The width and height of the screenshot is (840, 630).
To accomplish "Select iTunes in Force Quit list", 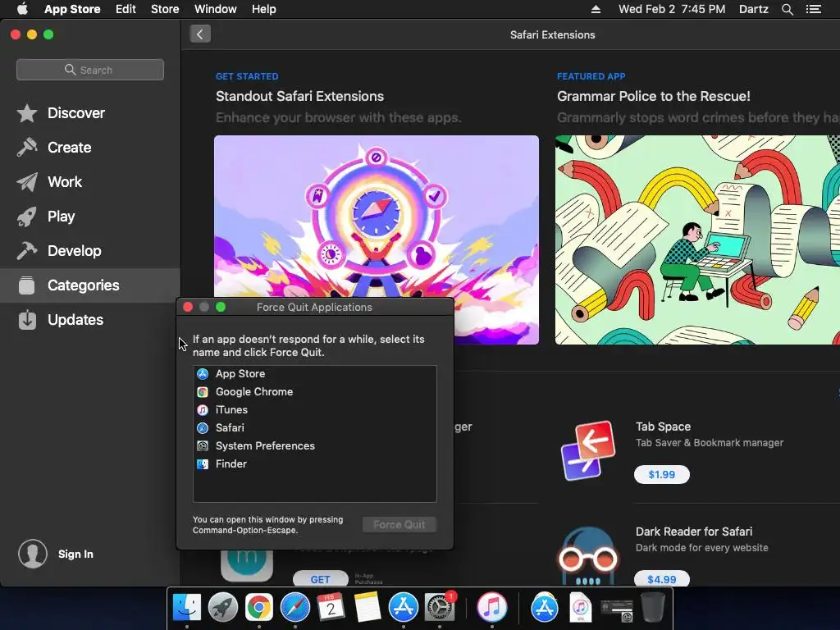I will (314, 410).
